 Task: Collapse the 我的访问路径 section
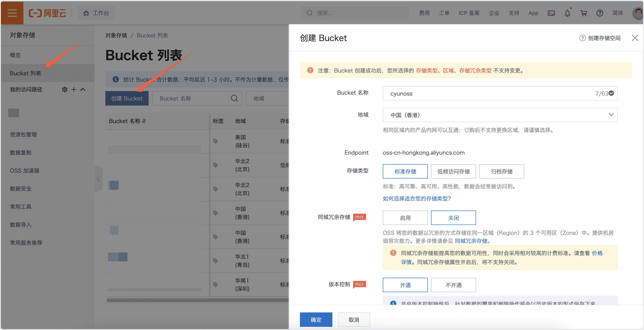coord(83,89)
